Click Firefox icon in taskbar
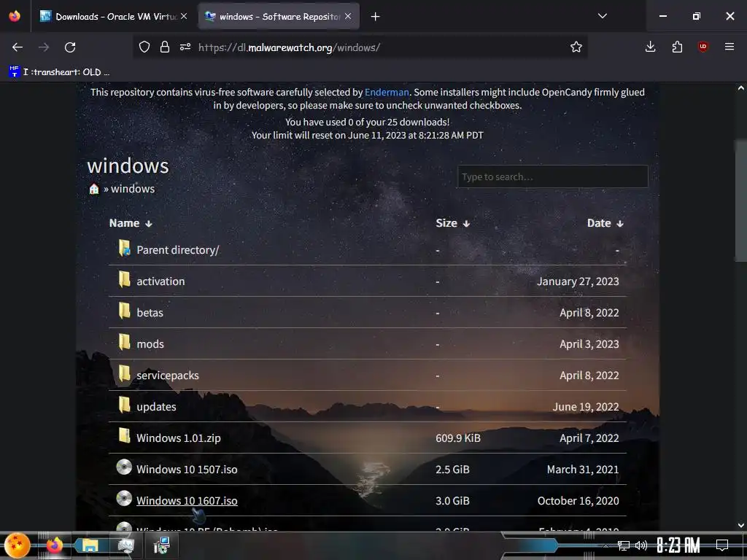Viewport: 747px width, 560px height. pyautogui.click(x=54, y=545)
